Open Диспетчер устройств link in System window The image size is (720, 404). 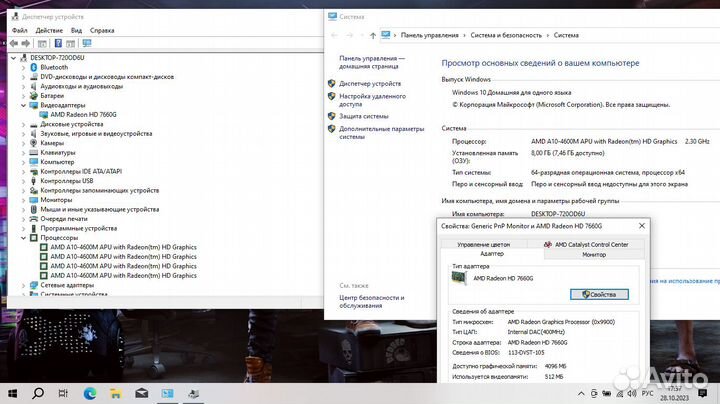click(x=370, y=84)
